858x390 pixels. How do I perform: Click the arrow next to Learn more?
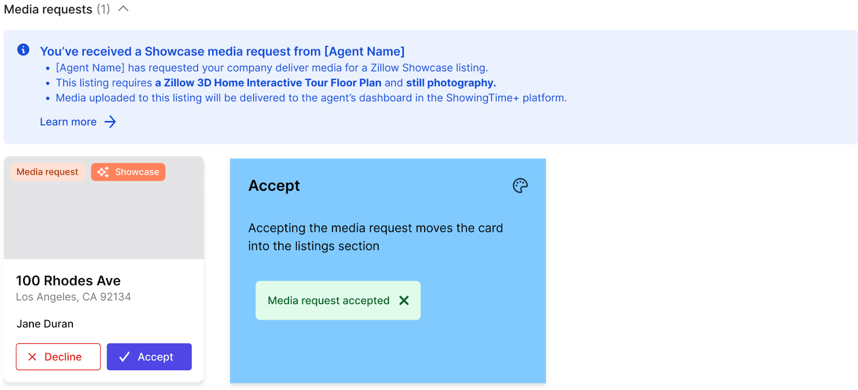tap(111, 121)
